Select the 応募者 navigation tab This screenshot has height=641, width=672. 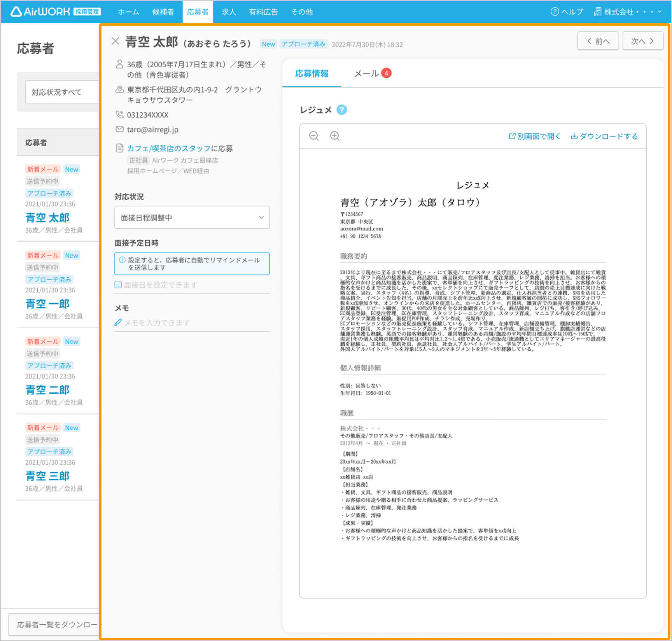198,12
